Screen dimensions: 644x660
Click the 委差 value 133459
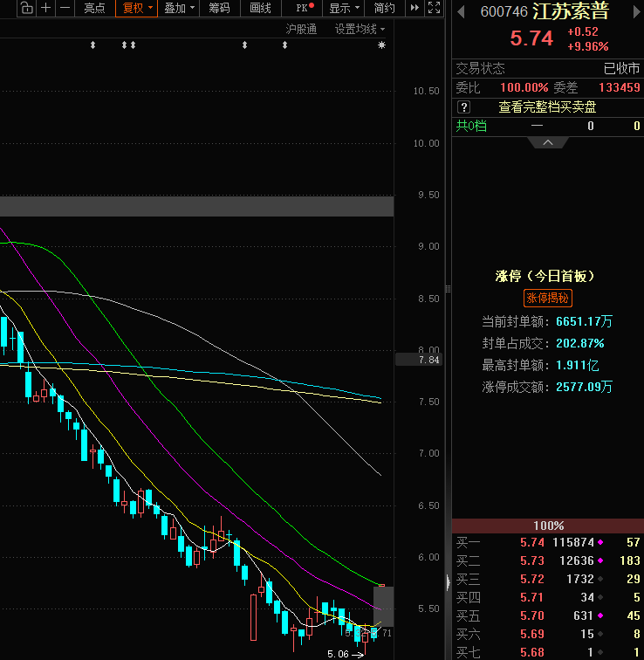(620, 87)
